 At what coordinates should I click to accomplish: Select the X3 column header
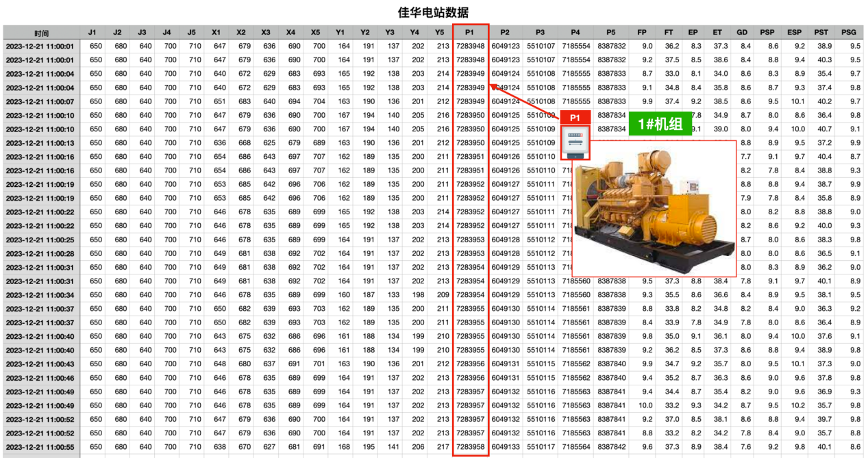point(266,32)
